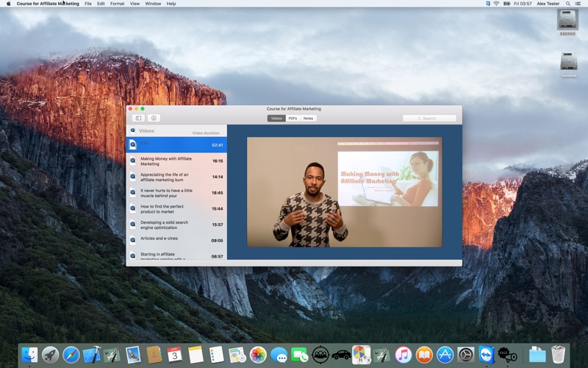Open Safari from the dock
588x368 pixels.
71,355
